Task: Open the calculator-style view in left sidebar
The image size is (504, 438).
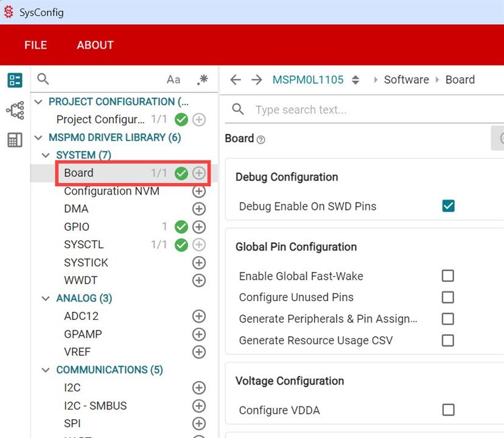Action: click(15, 141)
